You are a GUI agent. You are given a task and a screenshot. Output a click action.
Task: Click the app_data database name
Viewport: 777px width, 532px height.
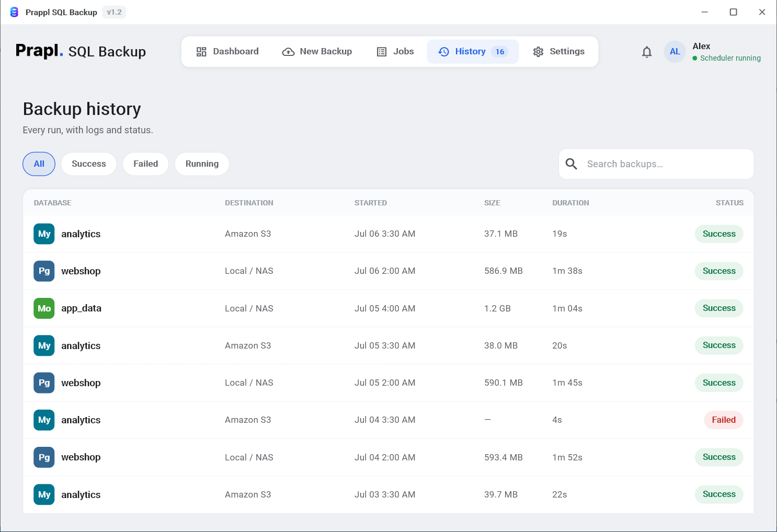point(81,308)
